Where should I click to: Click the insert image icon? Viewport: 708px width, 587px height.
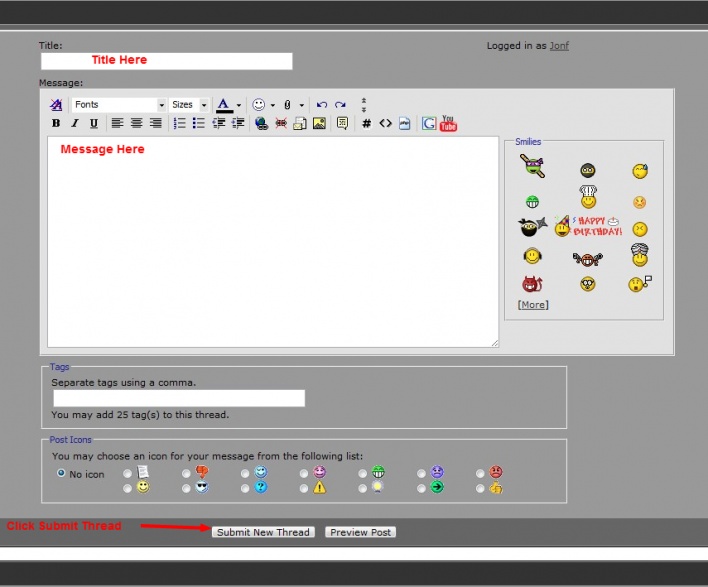point(319,124)
